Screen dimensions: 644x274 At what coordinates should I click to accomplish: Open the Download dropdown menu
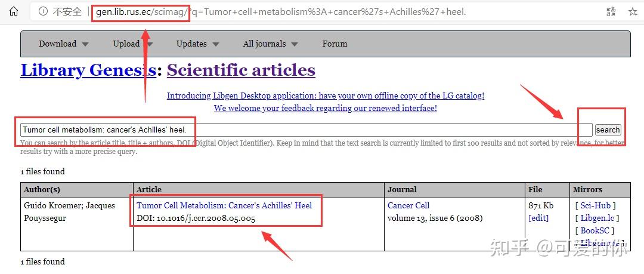64,44
